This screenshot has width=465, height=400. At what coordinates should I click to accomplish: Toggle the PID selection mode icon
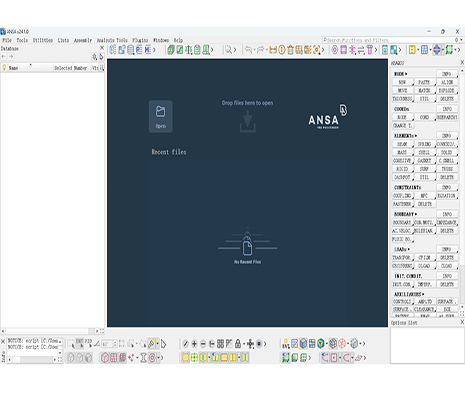tap(88, 344)
